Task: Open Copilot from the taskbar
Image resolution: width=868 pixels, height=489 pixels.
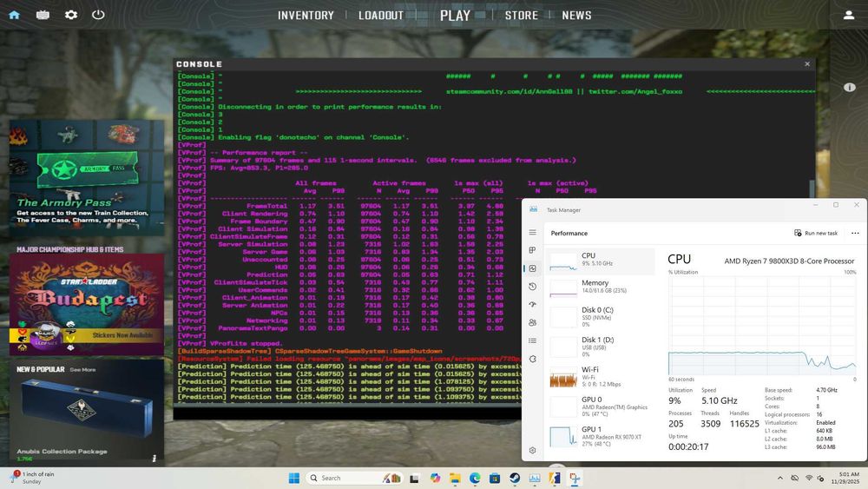Action: coord(435,478)
